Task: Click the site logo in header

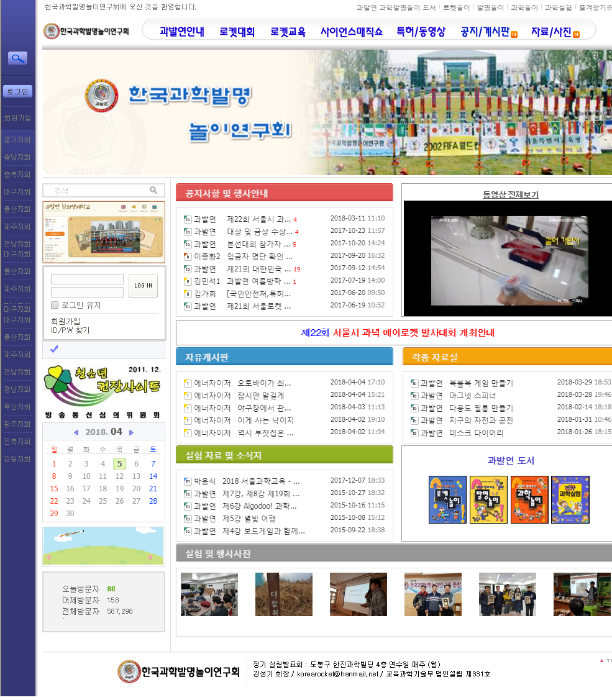Action: click(86, 30)
